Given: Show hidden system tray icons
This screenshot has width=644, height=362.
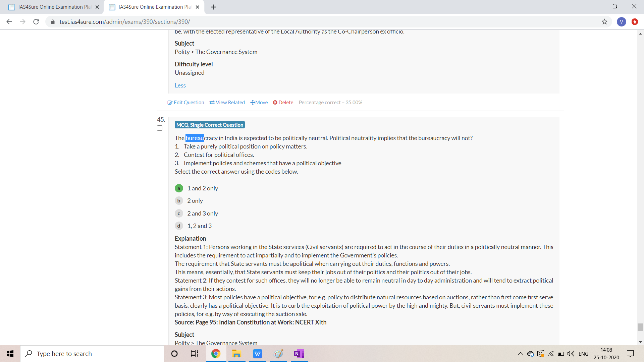Looking at the screenshot, I should pos(520,354).
